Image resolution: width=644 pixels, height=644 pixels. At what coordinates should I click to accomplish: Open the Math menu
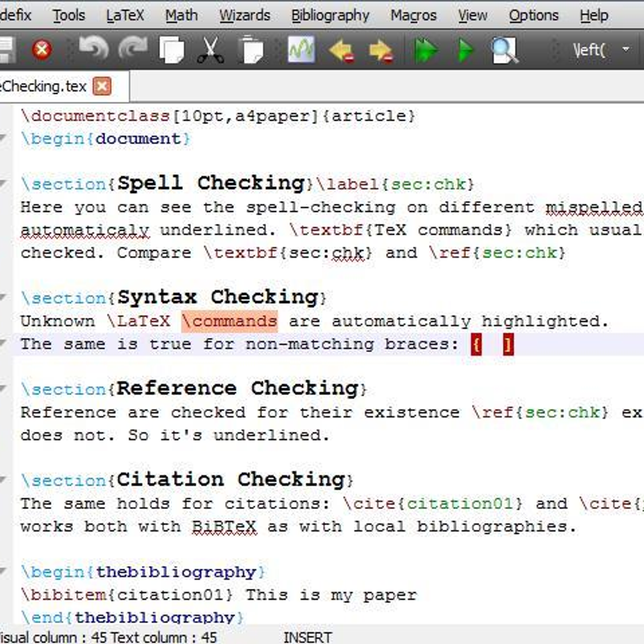[182, 15]
